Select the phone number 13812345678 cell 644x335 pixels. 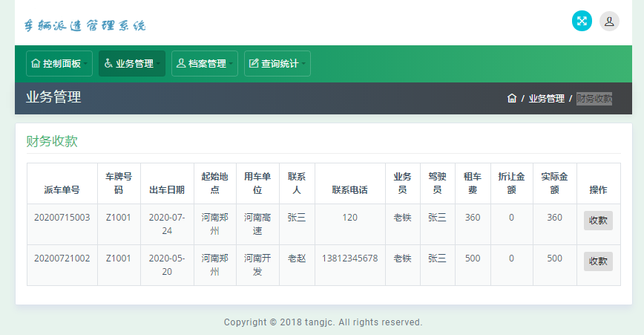[x=350, y=258]
